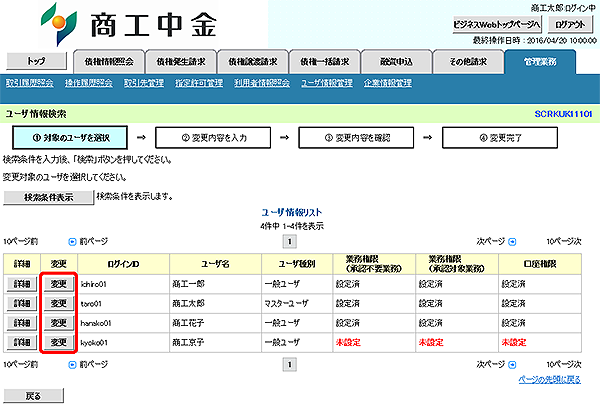The image size is (600, 419).
Task: Switch to the 債権譲渡請求 tab
Action: 253,62
